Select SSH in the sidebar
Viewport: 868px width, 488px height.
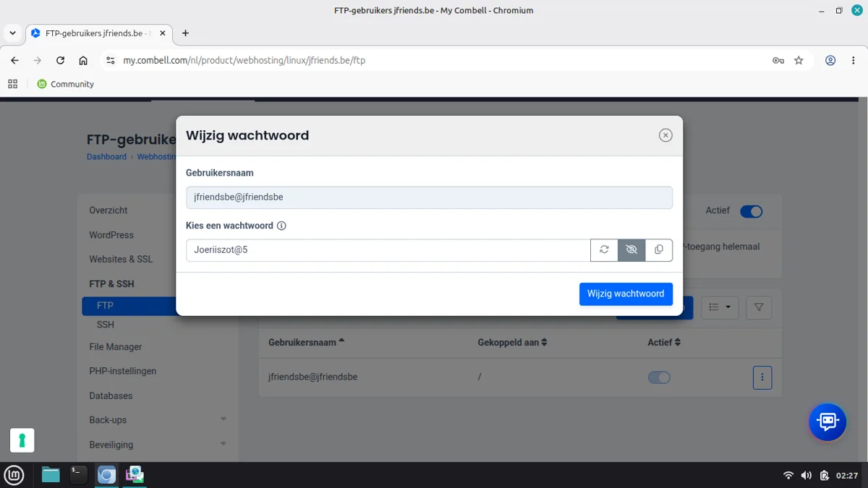click(x=106, y=325)
